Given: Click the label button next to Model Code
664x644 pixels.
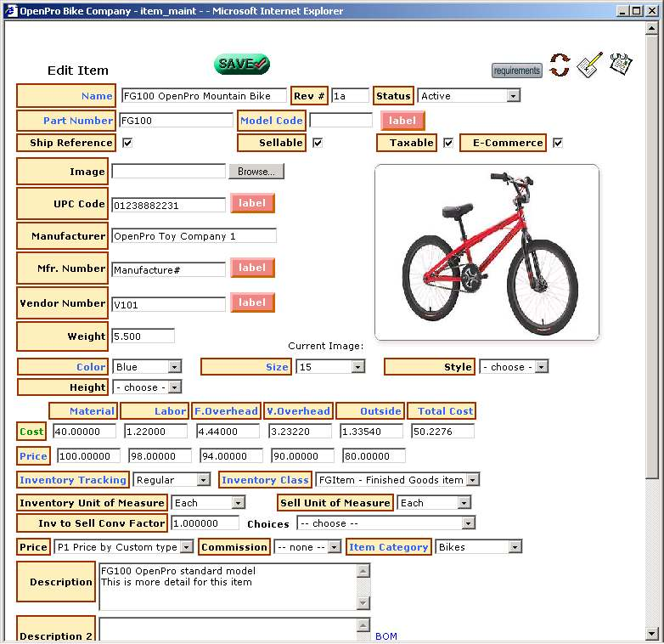Looking at the screenshot, I should tap(402, 121).
